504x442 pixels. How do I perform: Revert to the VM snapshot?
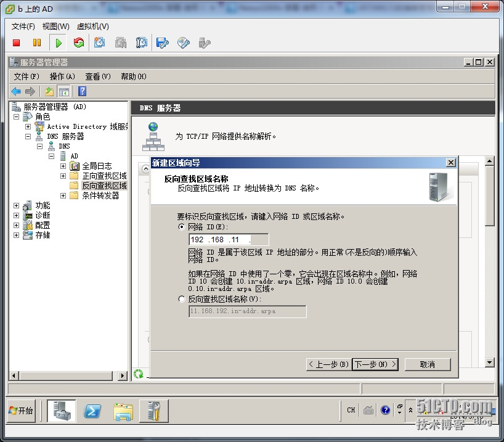[x=121, y=43]
